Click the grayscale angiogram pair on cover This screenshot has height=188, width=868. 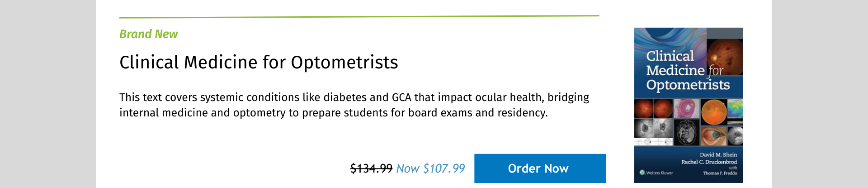(x=654, y=128)
